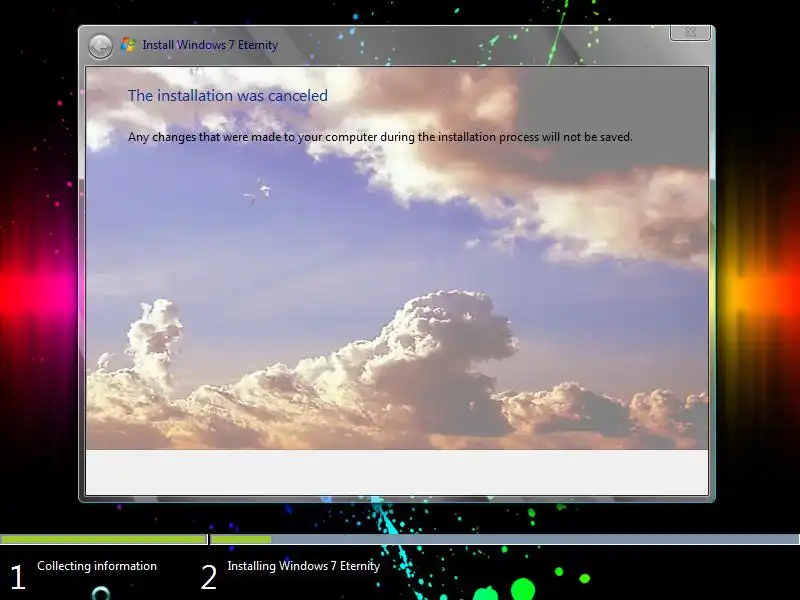Click the 'Installing Windows 7 Eternity' step label
800x600 pixels.
[x=304, y=566]
